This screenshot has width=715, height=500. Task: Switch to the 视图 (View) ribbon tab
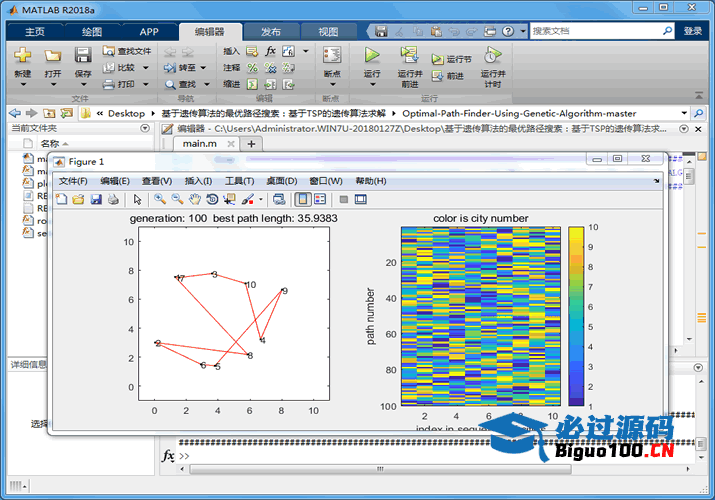(x=328, y=31)
